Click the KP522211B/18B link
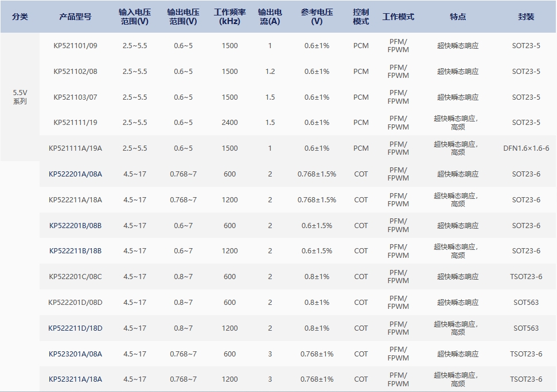This screenshot has width=557, height=392. [x=75, y=251]
